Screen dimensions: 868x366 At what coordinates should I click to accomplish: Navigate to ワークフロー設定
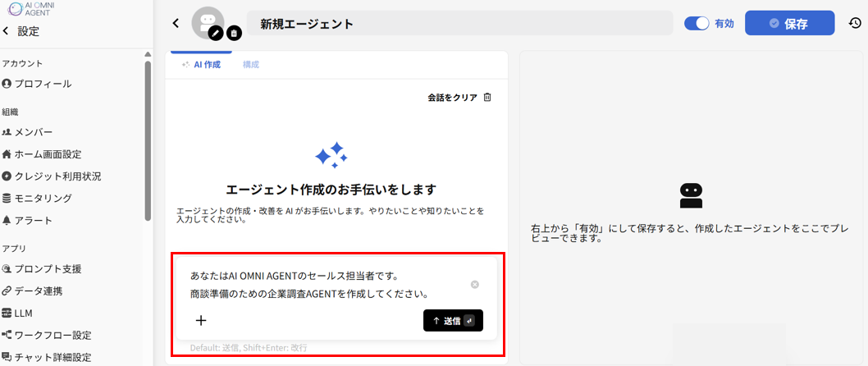pos(53,335)
